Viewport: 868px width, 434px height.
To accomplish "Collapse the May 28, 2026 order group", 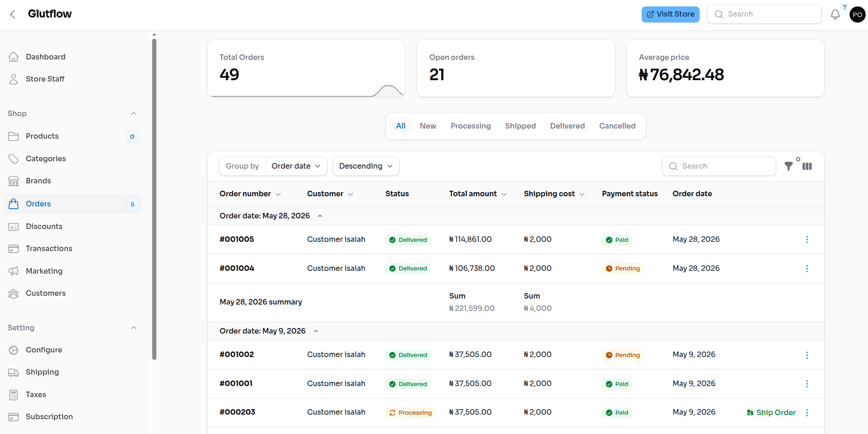I will click(320, 216).
